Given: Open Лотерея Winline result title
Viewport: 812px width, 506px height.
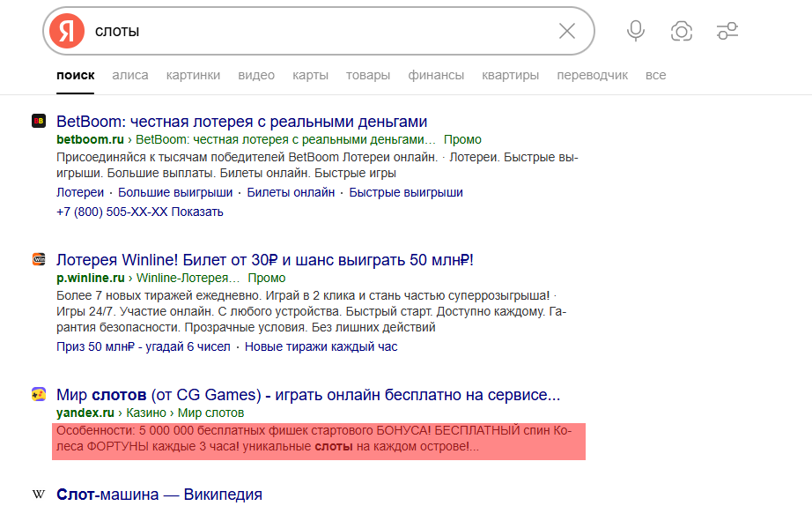Looking at the screenshot, I should pos(264,259).
